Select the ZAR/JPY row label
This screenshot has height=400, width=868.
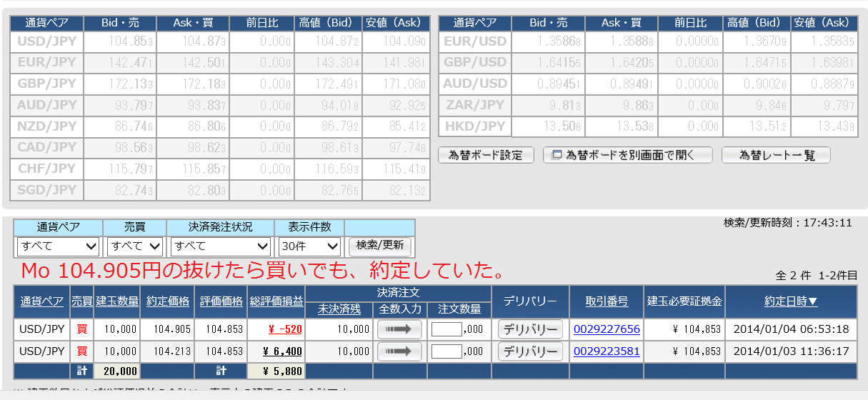pos(475,106)
